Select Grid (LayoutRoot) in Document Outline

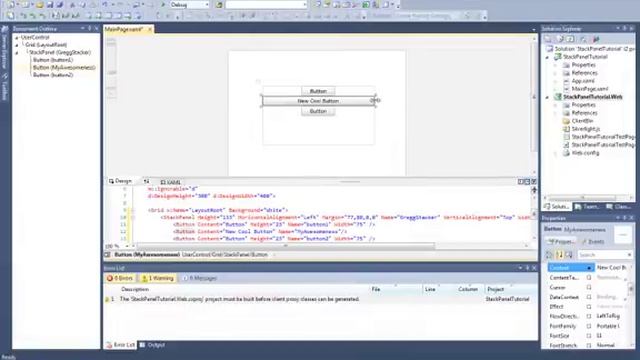coord(46,45)
